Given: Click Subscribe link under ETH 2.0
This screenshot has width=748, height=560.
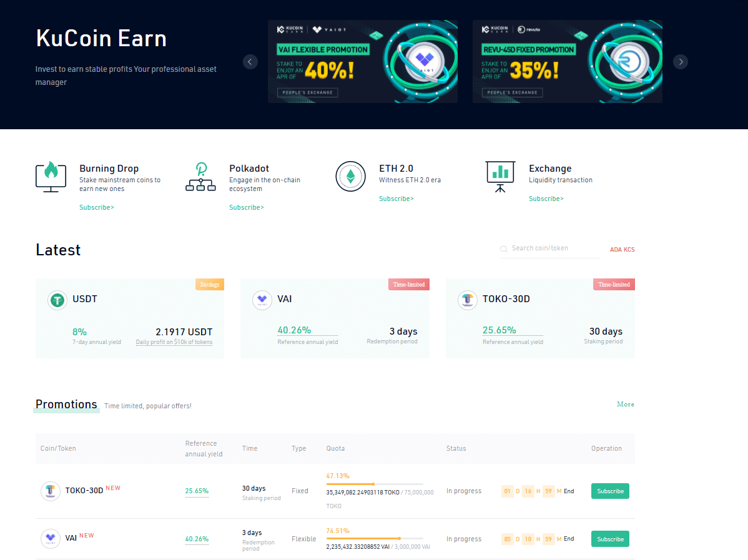Looking at the screenshot, I should pos(396,199).
